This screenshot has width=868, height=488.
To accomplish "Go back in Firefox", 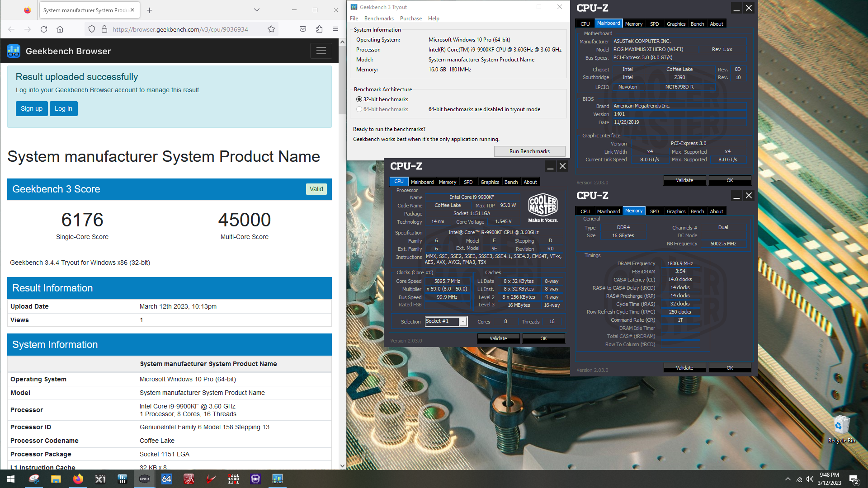I will point(11,29).
